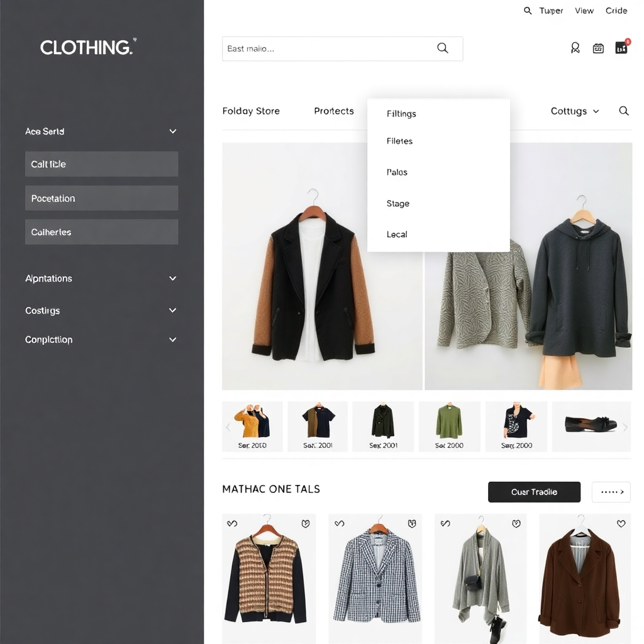Image resolution: width=644 pixels, height=644 pixels.
Task: Click the Cuar Tradie button
Action: tap(534, 492)
